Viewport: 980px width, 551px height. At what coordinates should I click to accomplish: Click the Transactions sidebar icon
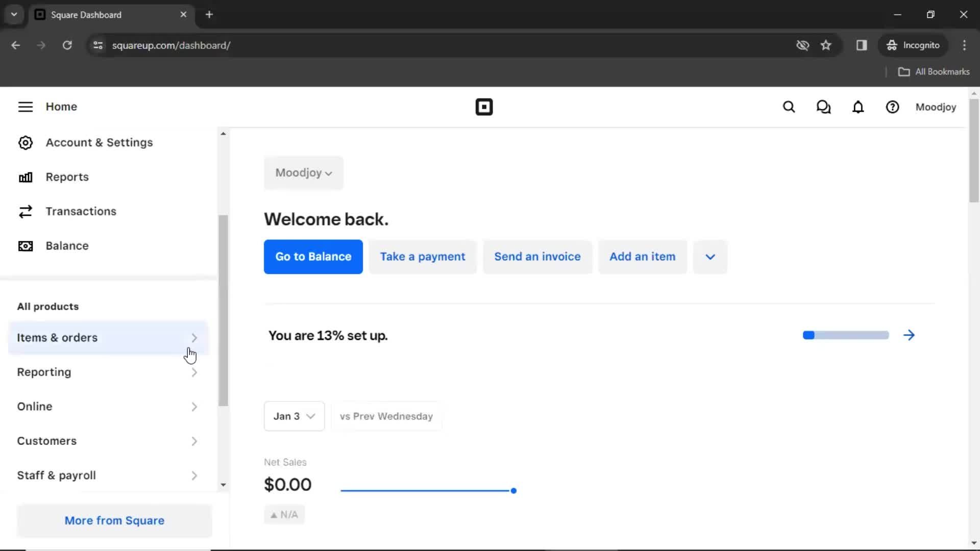(x=25, y=211)
